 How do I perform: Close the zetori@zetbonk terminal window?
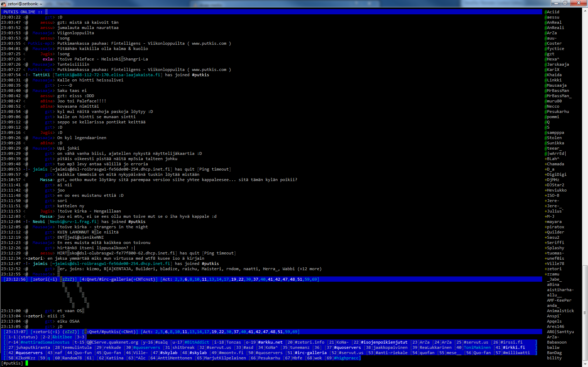coord(579,3)
